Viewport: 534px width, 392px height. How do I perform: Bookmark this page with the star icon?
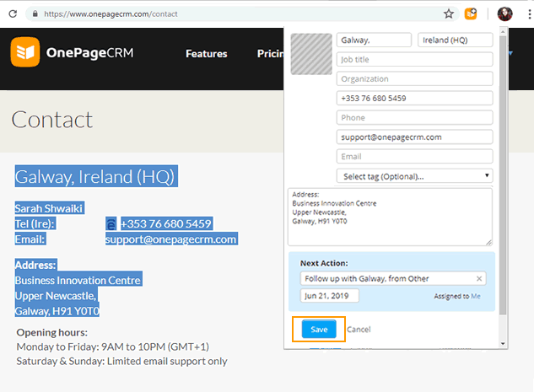(x=449, y=14)
